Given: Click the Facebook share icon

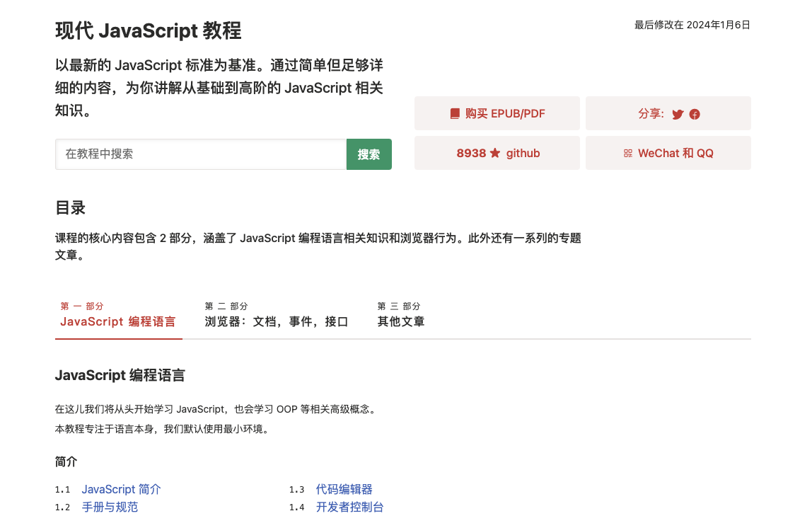Looking at the screenshot, I should tap(695, 115).
